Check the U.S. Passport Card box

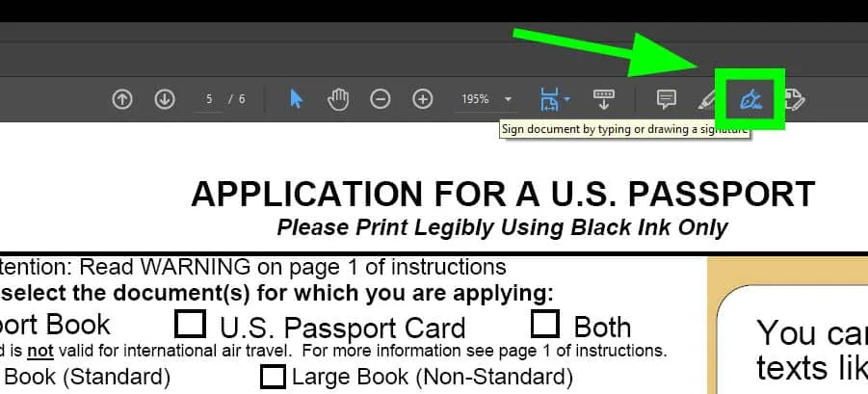pyautogui.click(x=190, y=323)
